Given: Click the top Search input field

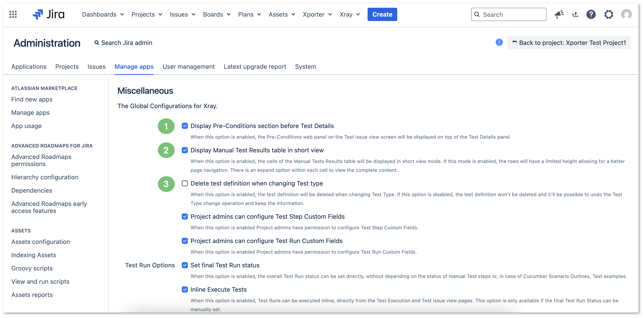Looking at the screenshot, I should 508,14.
